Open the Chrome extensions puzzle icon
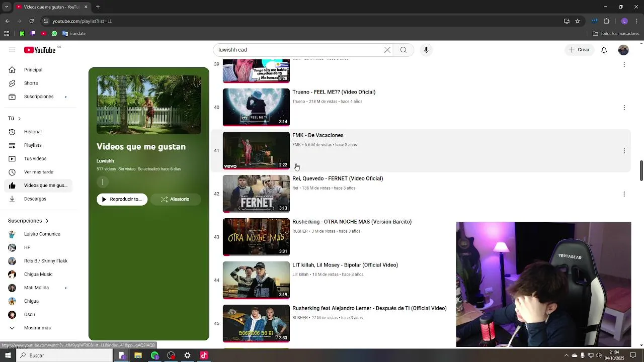 pyautogui.click(x=606, y=21)
